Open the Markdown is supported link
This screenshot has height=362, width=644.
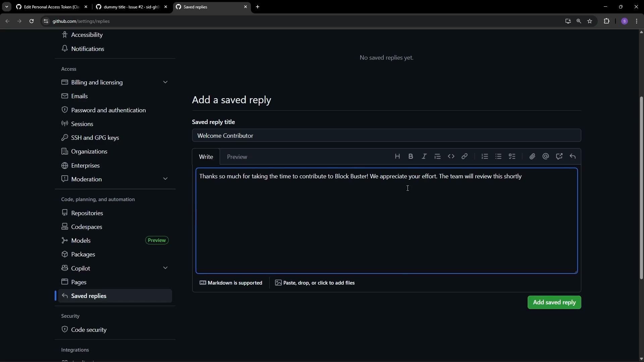pyautogui.click(x=231, y=283)
